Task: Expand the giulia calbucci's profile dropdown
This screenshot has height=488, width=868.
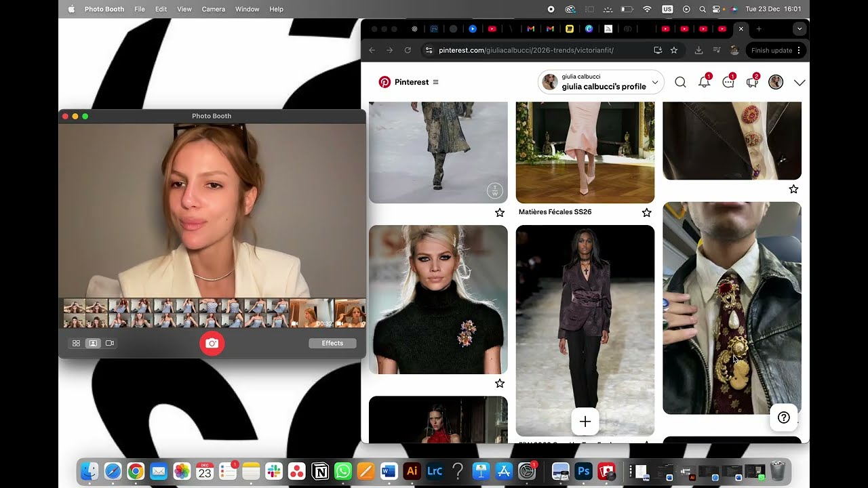Action: coord(655,82)
